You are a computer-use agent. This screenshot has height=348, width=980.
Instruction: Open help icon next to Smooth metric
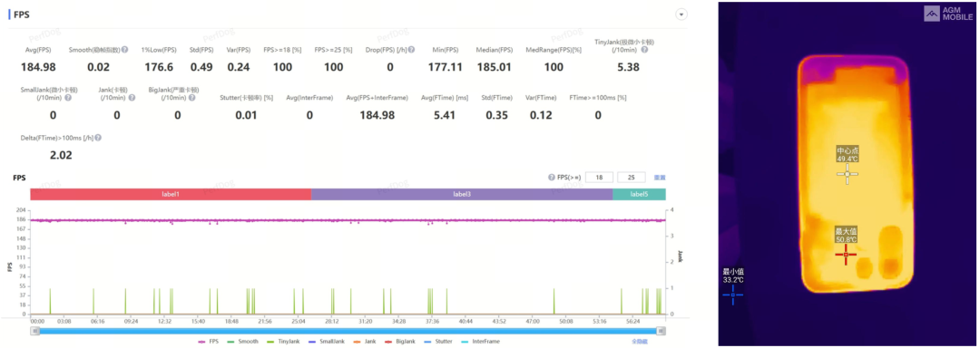(125, 50)
